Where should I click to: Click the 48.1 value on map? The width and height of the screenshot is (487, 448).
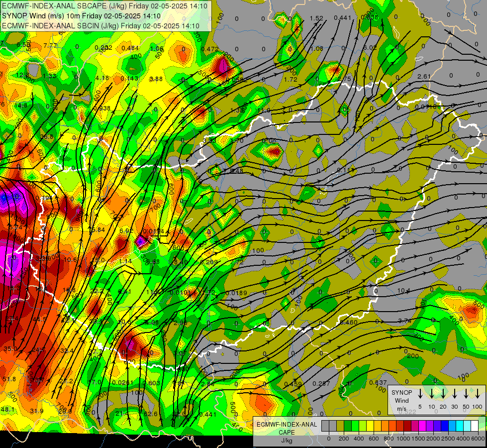coord(7,410)
